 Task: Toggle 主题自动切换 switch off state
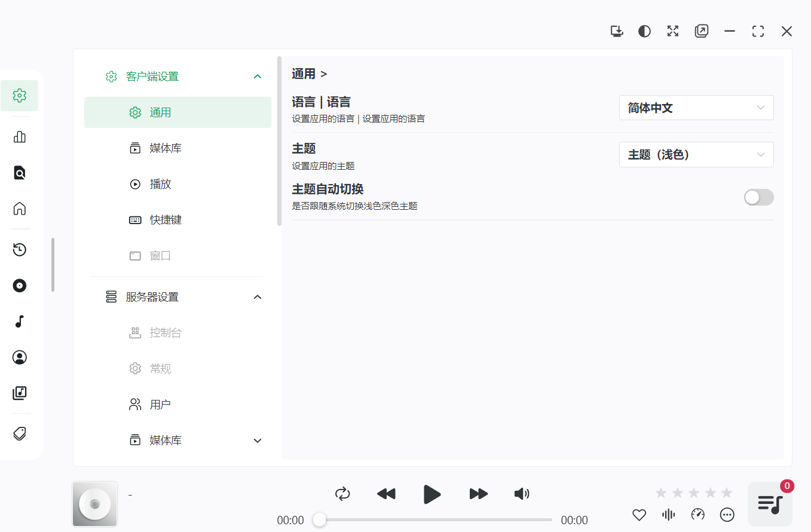758,197
